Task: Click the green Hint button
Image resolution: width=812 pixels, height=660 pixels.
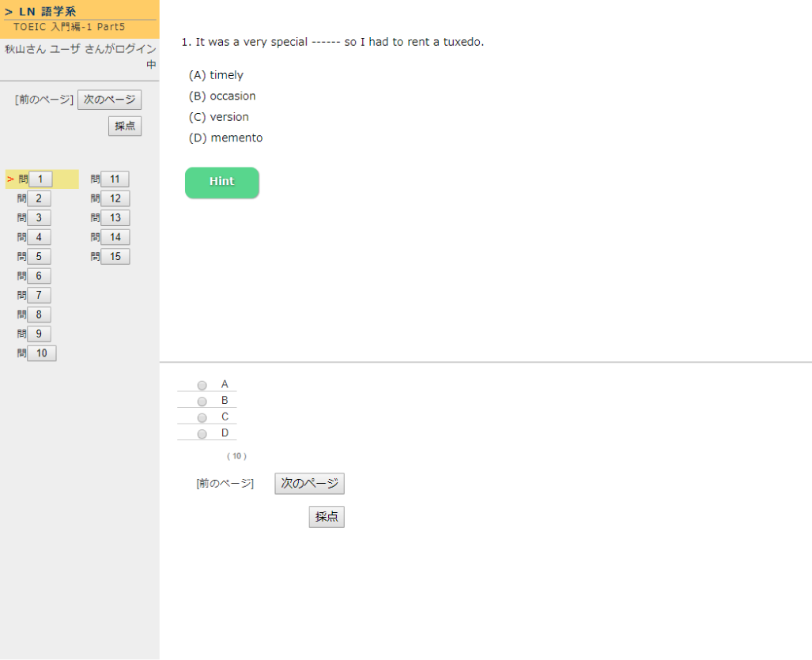Action: click(x=221, y=182)
